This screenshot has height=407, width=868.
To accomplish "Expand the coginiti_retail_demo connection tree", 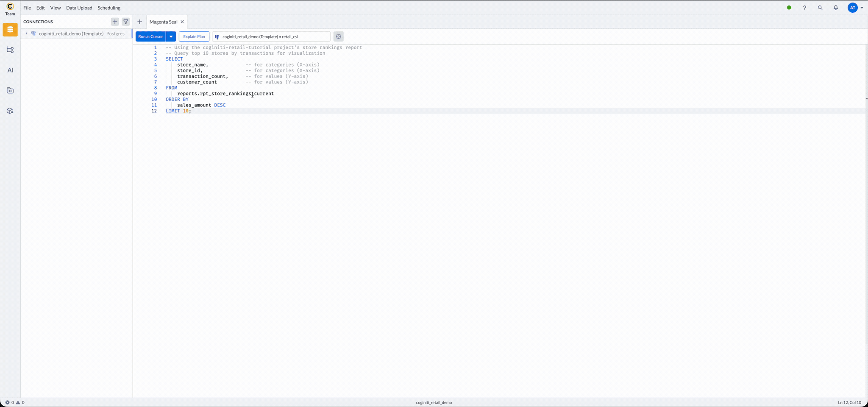I will 26,33.
